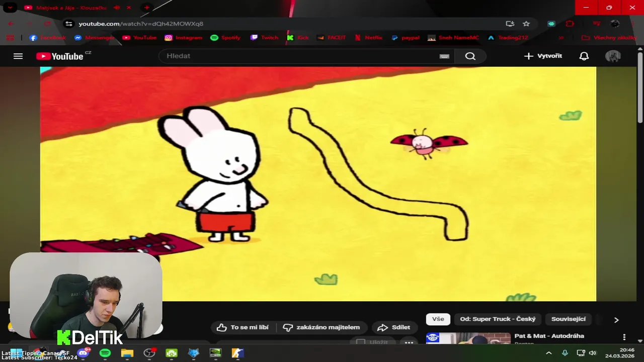This screenshot has width=644, height=362.
Task: Open File Explorer from the taskbar
Action: click(x=127, y=353)
